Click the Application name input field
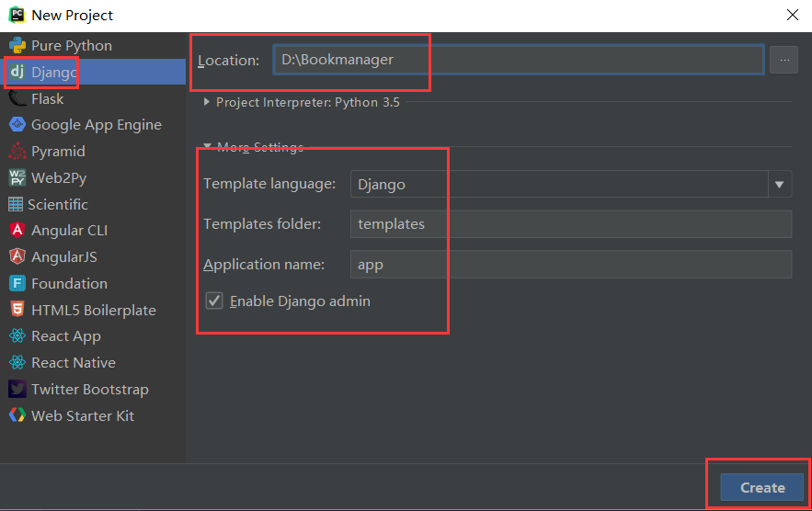 [571, 264]
